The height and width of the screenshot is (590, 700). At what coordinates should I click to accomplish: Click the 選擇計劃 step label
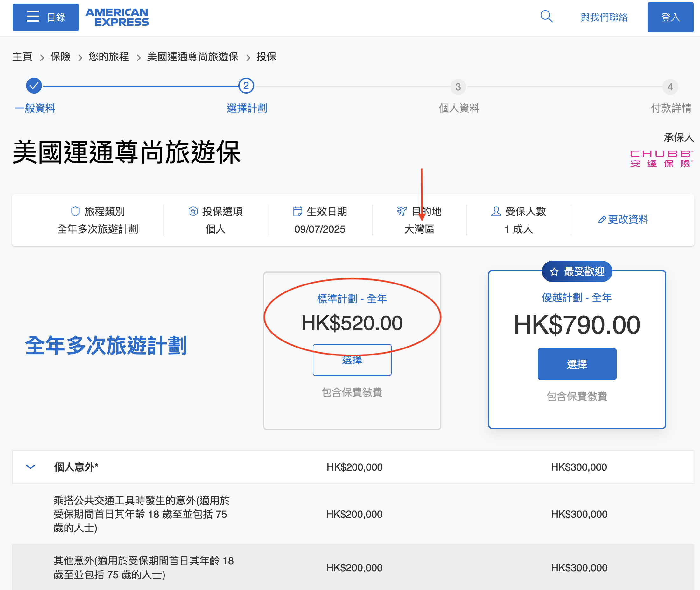(247, 108)
